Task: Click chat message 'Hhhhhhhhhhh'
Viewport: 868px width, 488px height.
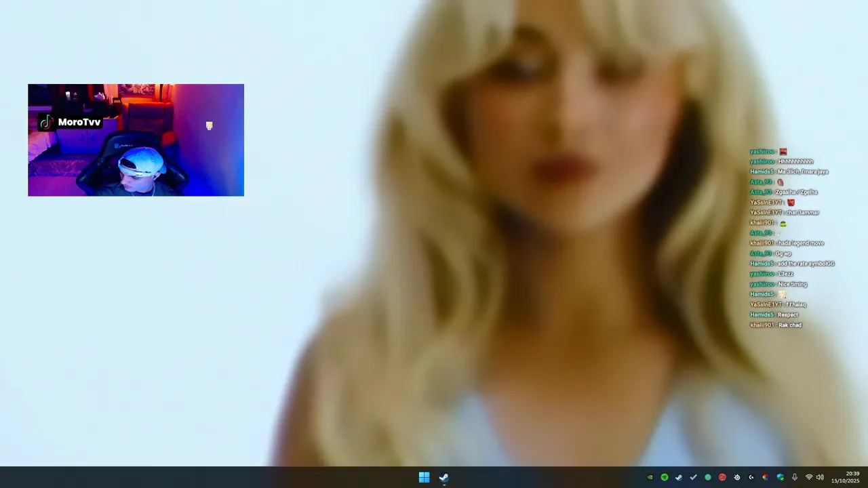Action: click(x=795, y=162)
